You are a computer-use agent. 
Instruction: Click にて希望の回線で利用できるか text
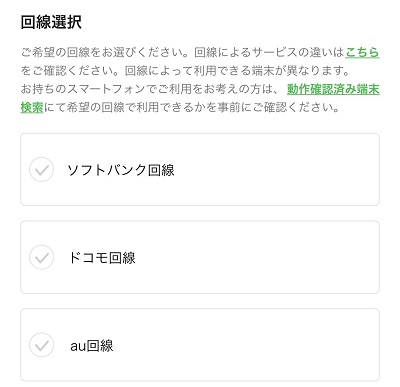click(x=124, y=107)
